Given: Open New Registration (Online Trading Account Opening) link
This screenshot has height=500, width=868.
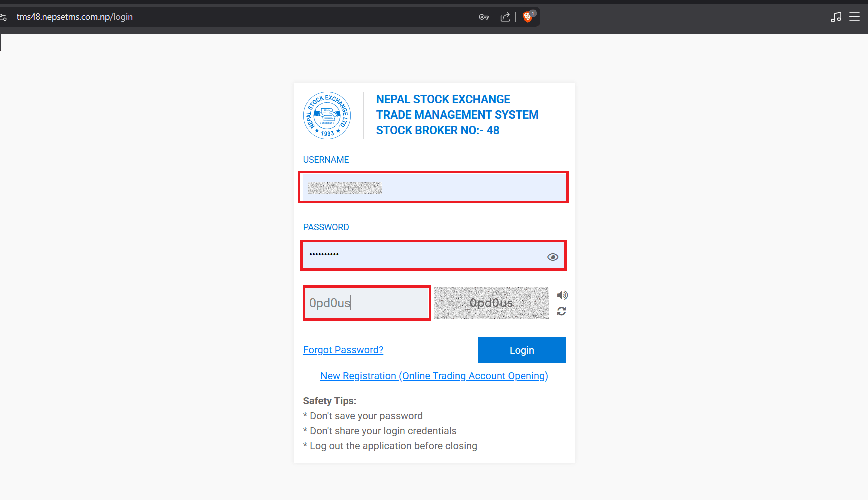Looking at the screenshot, I should click(x=434, y=376).
